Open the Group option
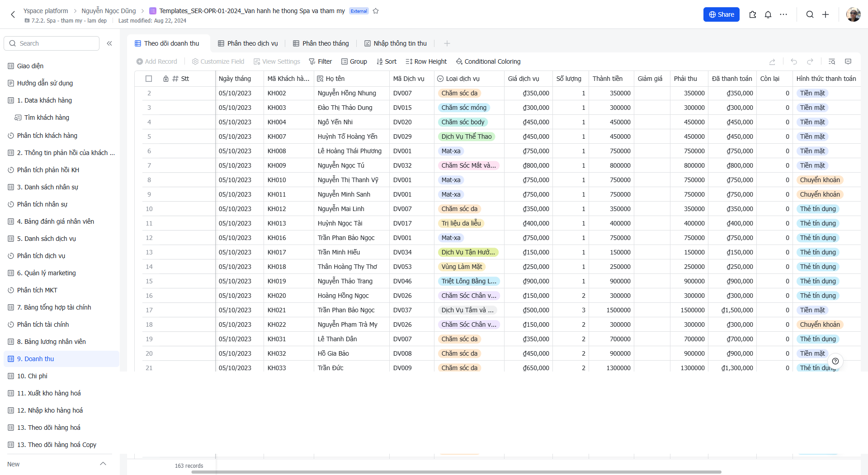Image resolution: width=868 pixels, height=475 pixels. (354, 61)
